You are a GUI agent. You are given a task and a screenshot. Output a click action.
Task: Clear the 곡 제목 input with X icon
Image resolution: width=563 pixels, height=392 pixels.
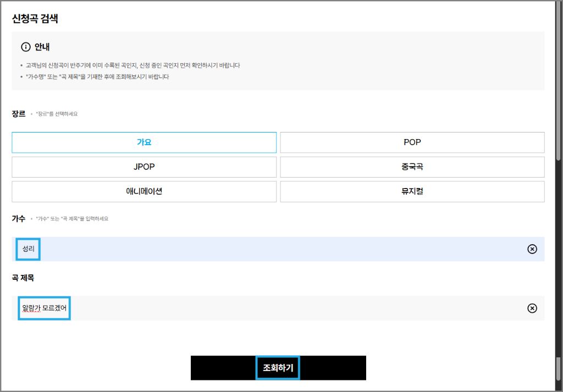tap(532, 308)
